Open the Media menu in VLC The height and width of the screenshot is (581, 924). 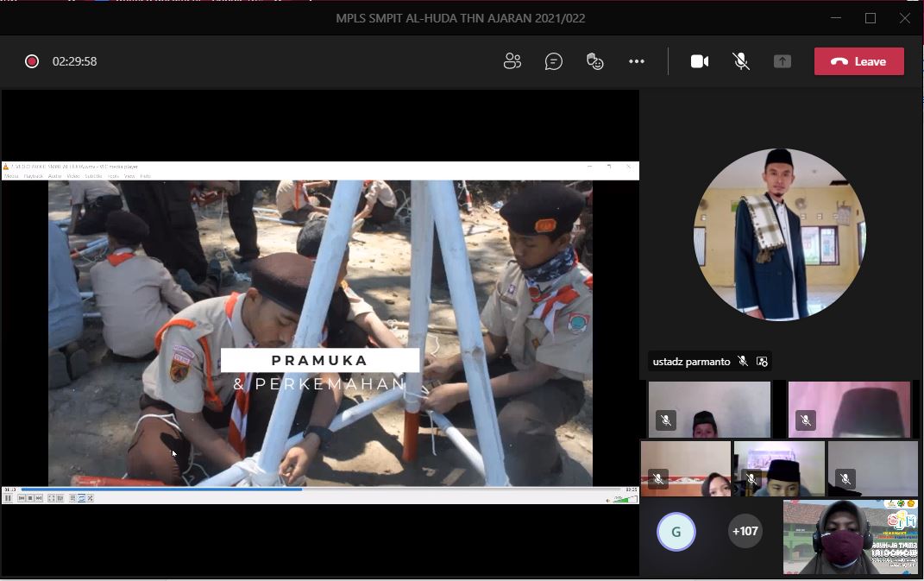click(10, 176)
